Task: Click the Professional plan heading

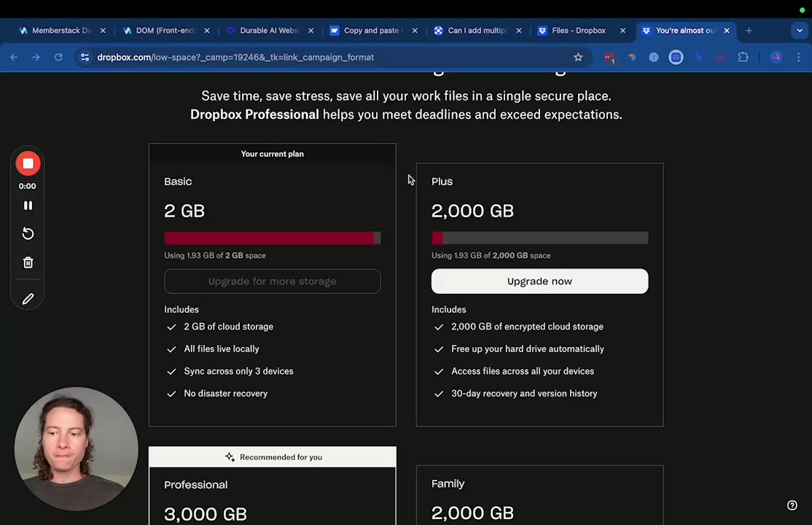Action: 196,485
